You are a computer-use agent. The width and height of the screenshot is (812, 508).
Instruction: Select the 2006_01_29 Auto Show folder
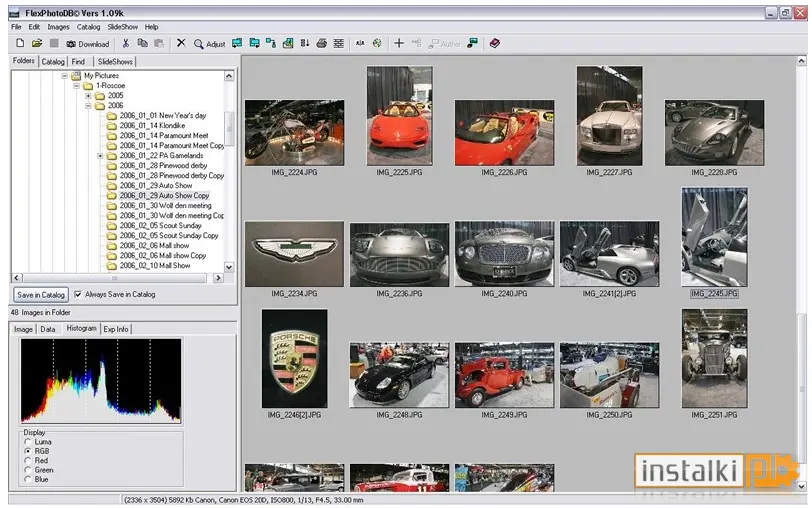point(156,185)
